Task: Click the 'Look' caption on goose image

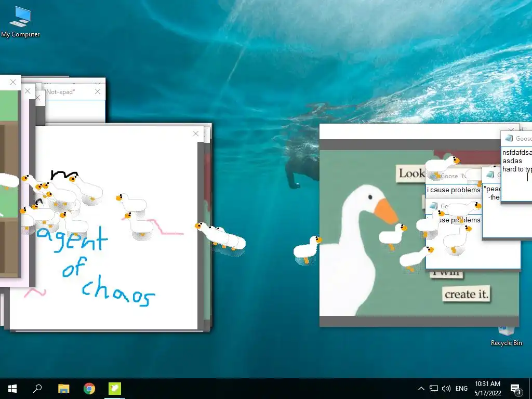Action: point(411,174)
